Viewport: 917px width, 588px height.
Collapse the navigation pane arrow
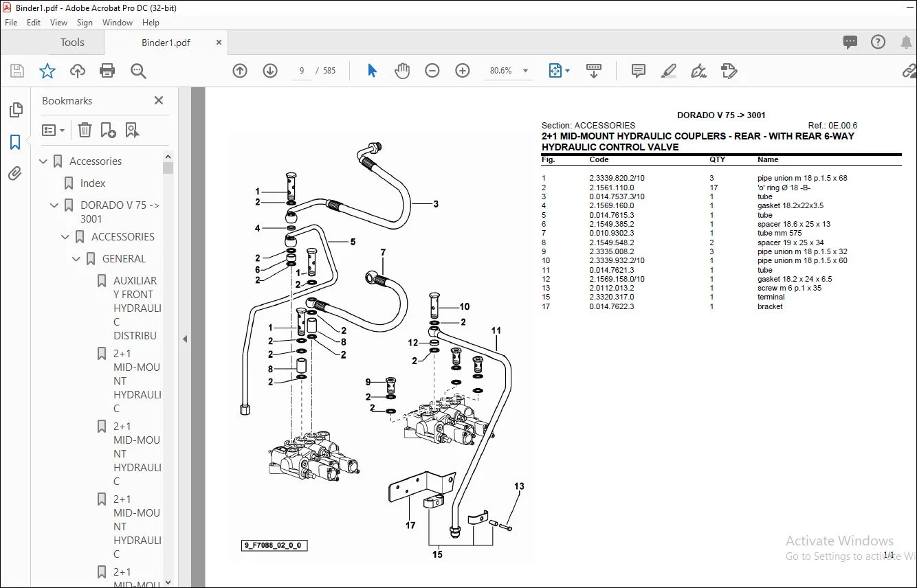point(184,339)
